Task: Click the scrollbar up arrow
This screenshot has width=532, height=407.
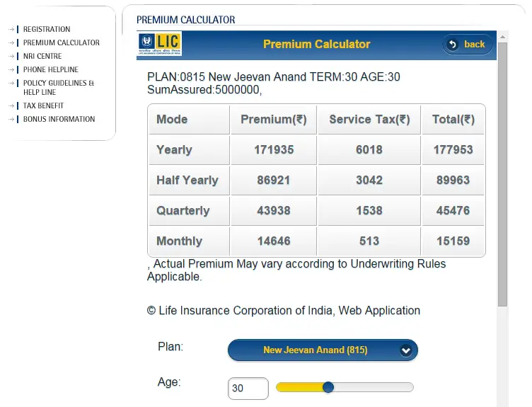Action: click(502, 37)
